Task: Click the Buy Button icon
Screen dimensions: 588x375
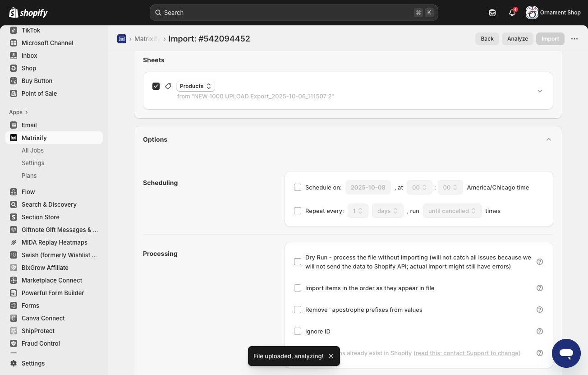Action: [14, 81]
